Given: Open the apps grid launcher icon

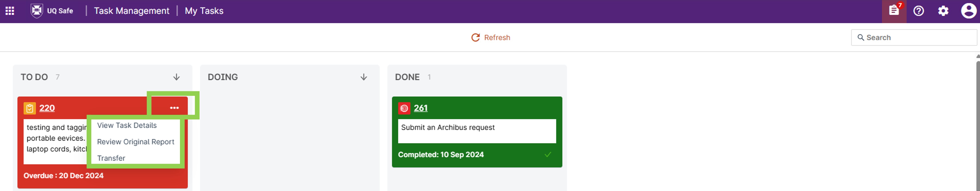Looking at the screenshot, I should click(x=10, y=11).
